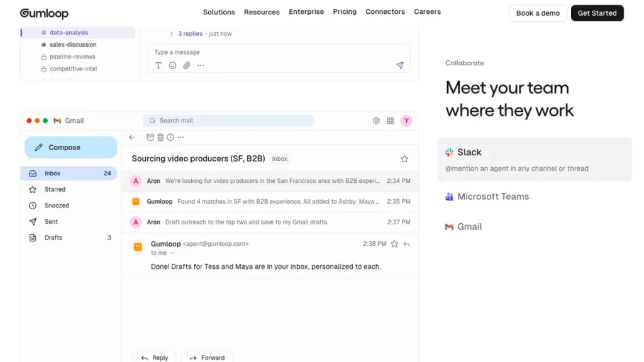Star the Sourcing video producers thread

404,159
